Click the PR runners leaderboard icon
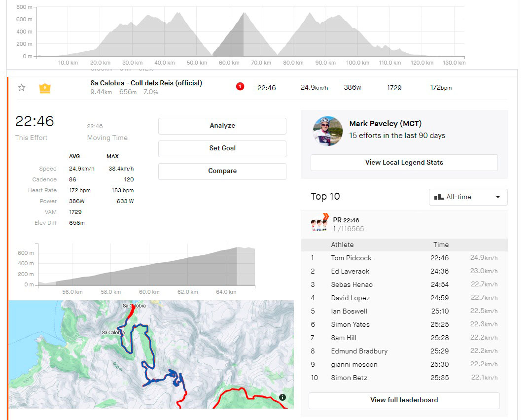This screenshot has width=530, height=420. coord(319,224)
